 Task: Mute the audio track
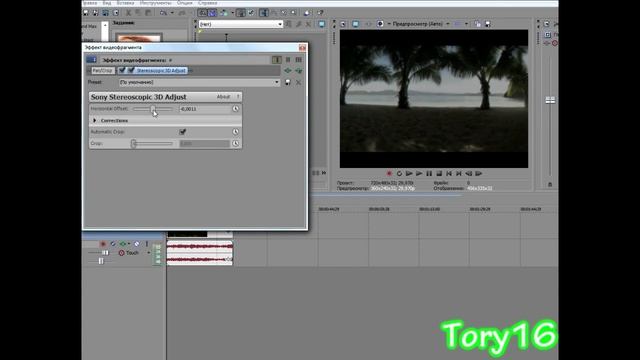(137, 244)
